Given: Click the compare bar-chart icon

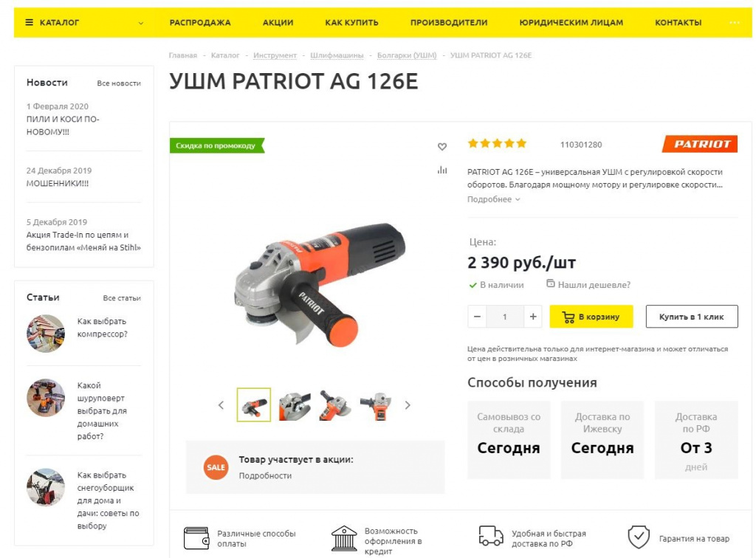Looking at the screenshot, I should point(442,170).
